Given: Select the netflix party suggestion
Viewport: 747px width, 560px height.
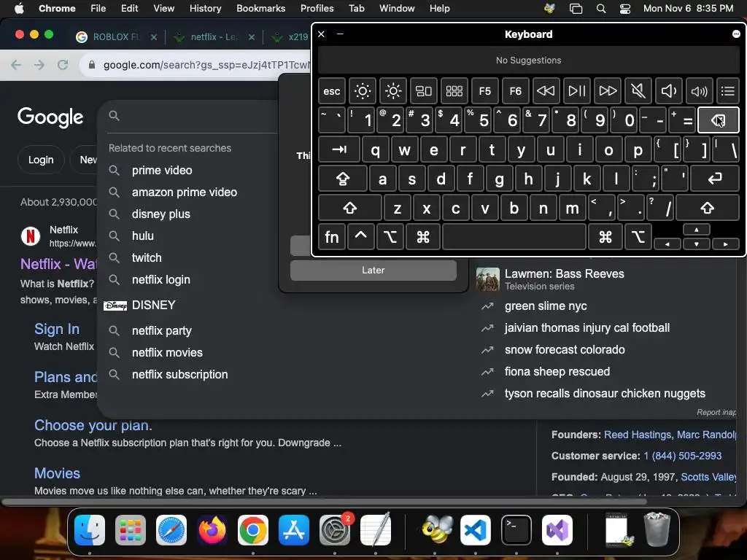Looking at the screenshot, I should click(161, 330).
